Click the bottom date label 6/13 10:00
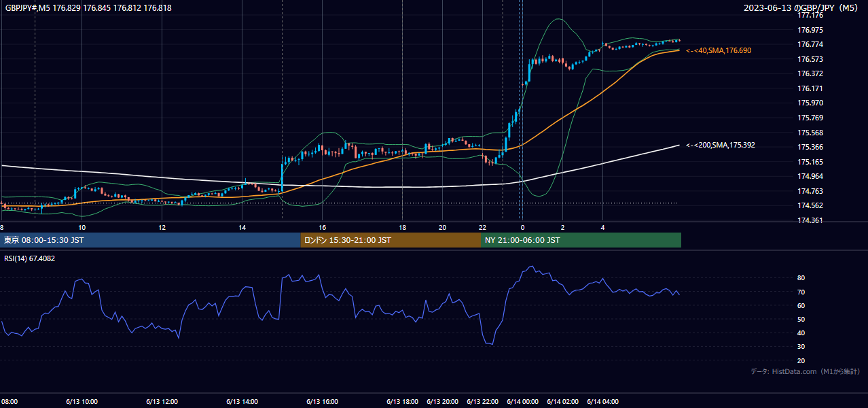This screenshot has width=868, height=408. click(82, 402)
